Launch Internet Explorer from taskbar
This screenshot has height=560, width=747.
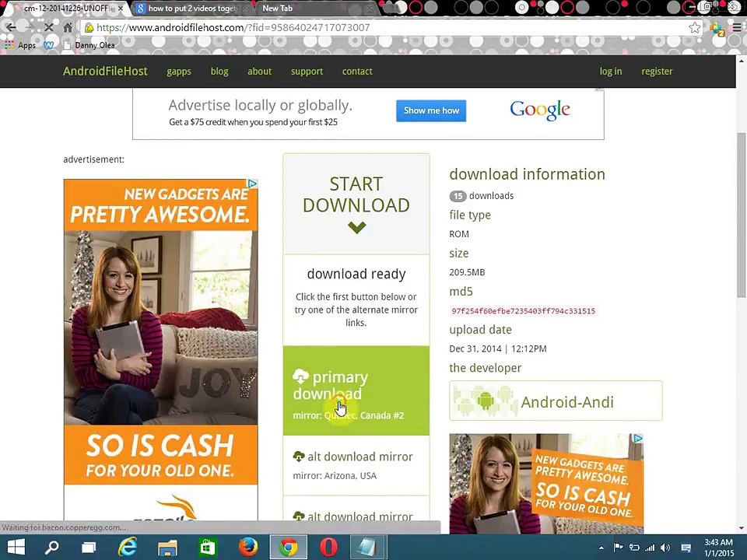(127, 547)
